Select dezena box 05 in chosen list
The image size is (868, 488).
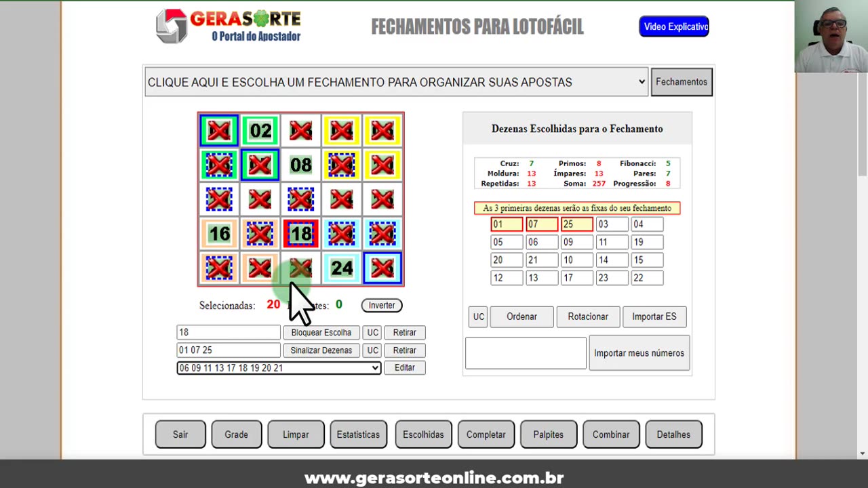[507, 242]
